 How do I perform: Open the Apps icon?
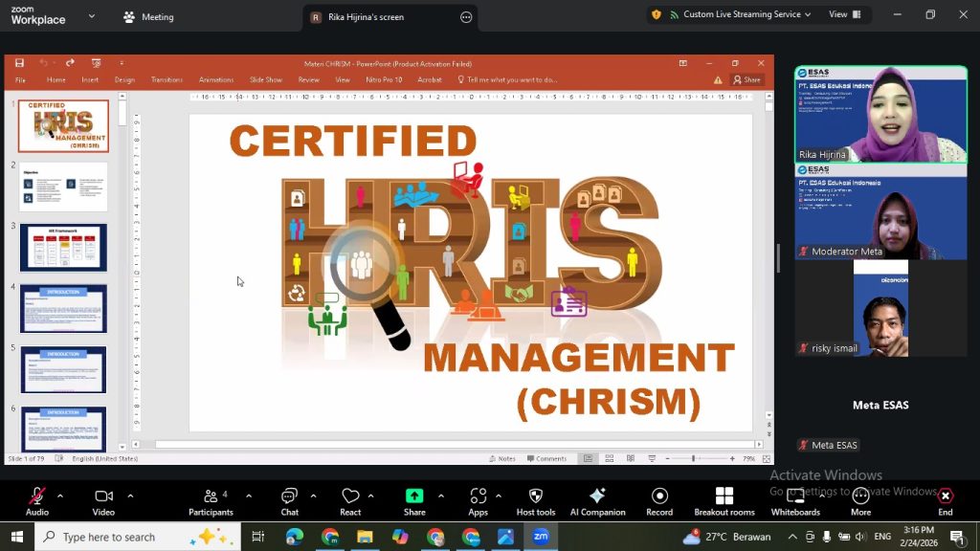click(x=478, y=501)
